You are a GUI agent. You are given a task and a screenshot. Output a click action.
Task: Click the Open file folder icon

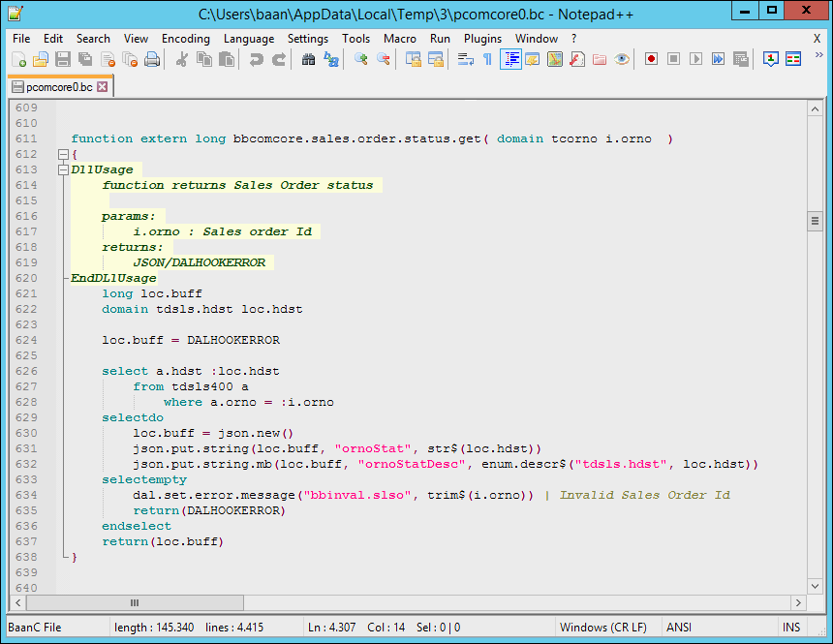point(41,59)
